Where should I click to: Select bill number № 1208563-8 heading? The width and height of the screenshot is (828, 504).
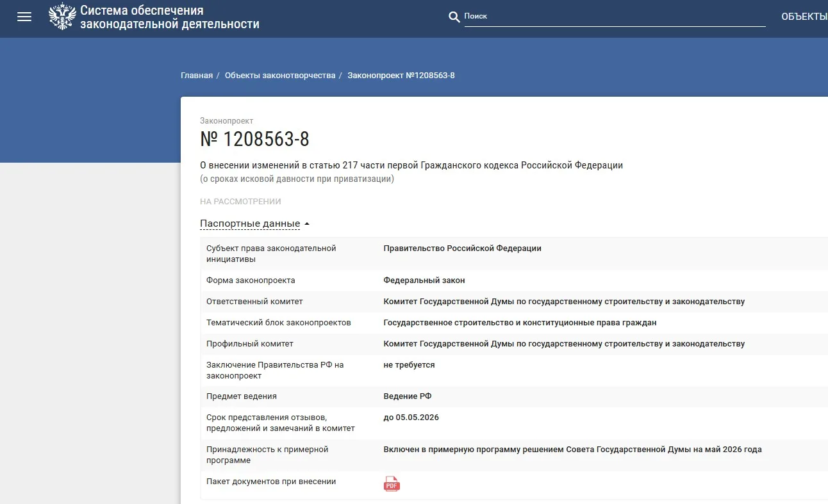coord(254,139)
